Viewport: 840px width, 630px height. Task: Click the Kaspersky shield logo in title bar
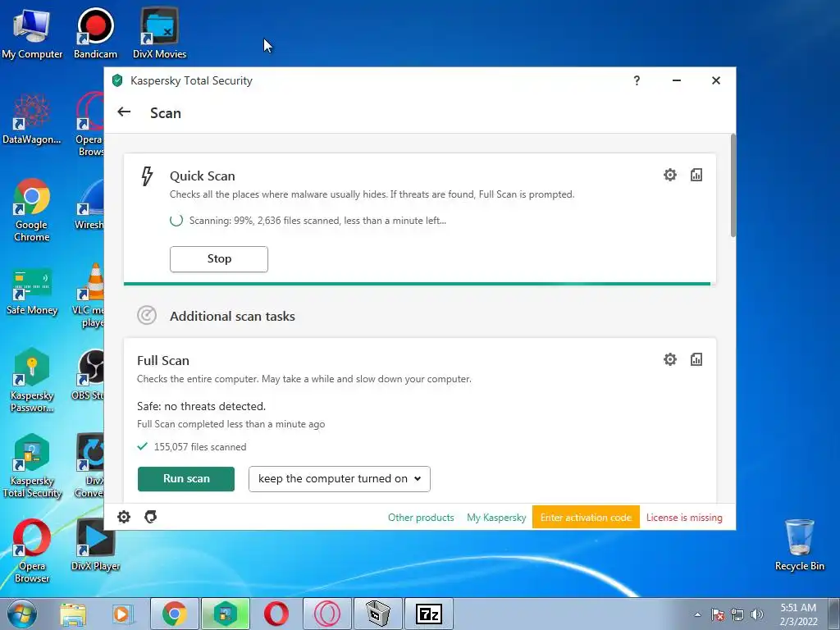coord(117,80)
